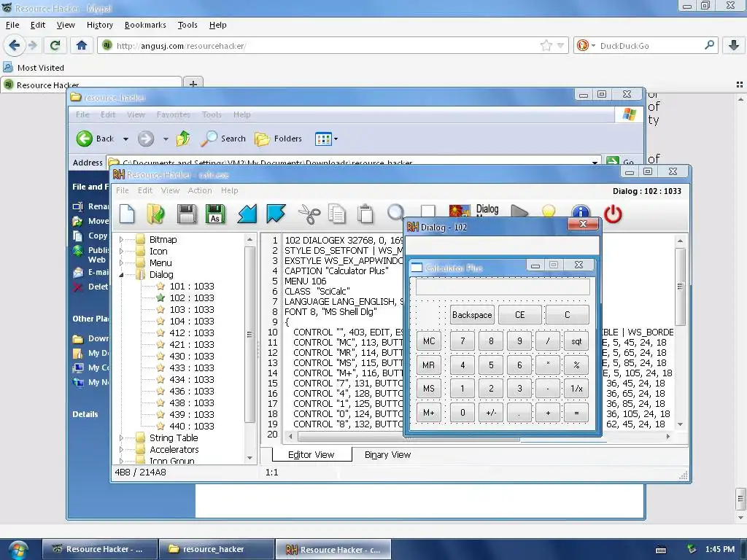Click the New blank file icon in Resource Hacker
Image resolution: width=747 pixels, height=560 pixels.
[127, 214]
